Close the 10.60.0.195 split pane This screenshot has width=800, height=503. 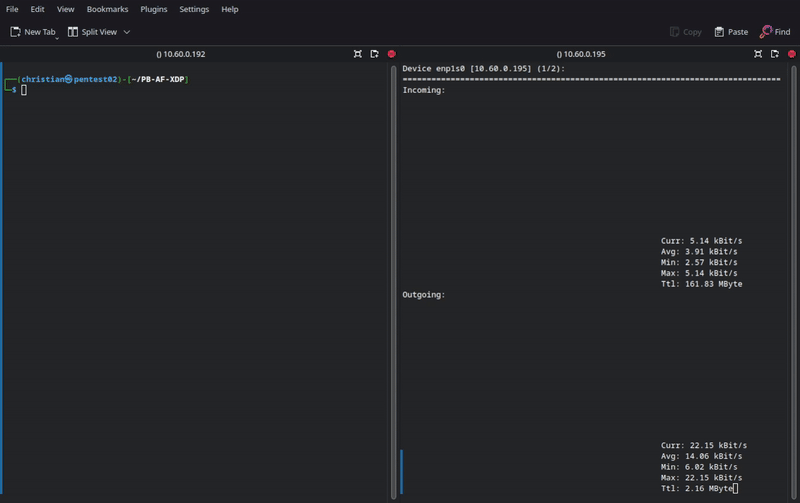792,54
